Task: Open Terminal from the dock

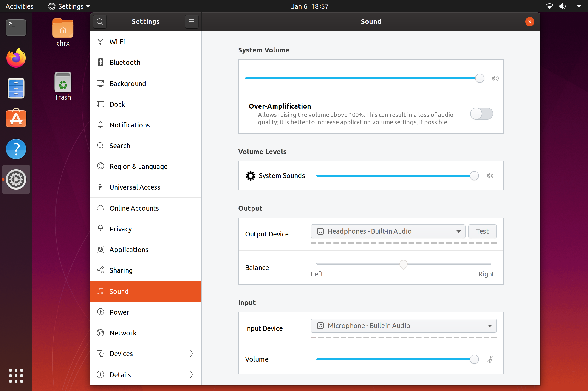Action: [x=16, y=27]
